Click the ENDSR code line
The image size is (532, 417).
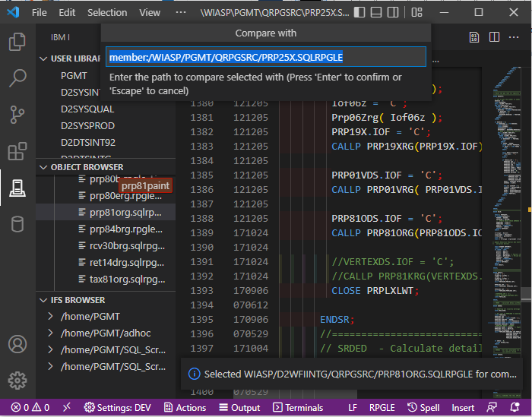[x=337, y=320]
